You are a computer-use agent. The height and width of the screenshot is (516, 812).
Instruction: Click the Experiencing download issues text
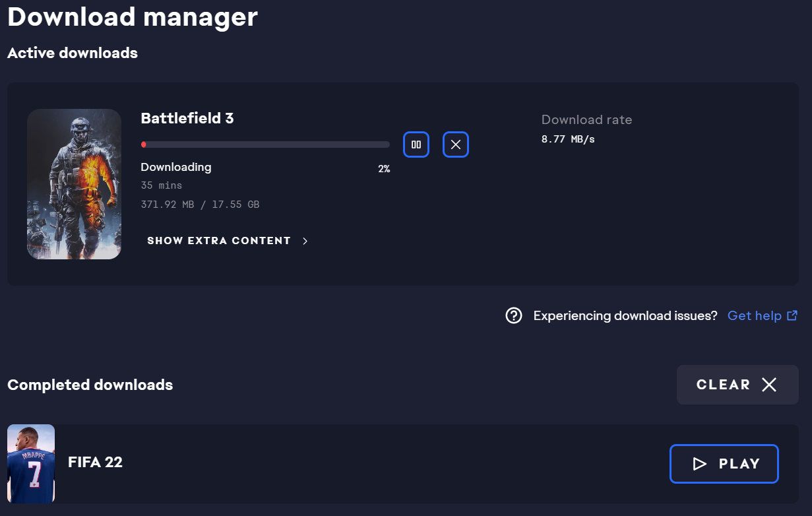[x=625, y=315]
